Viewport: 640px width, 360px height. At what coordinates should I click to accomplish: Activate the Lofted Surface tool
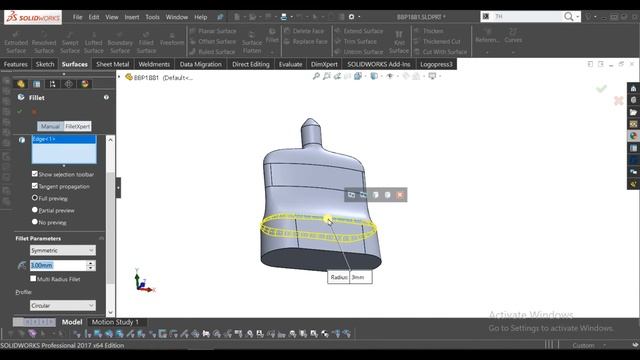(93, 42)
